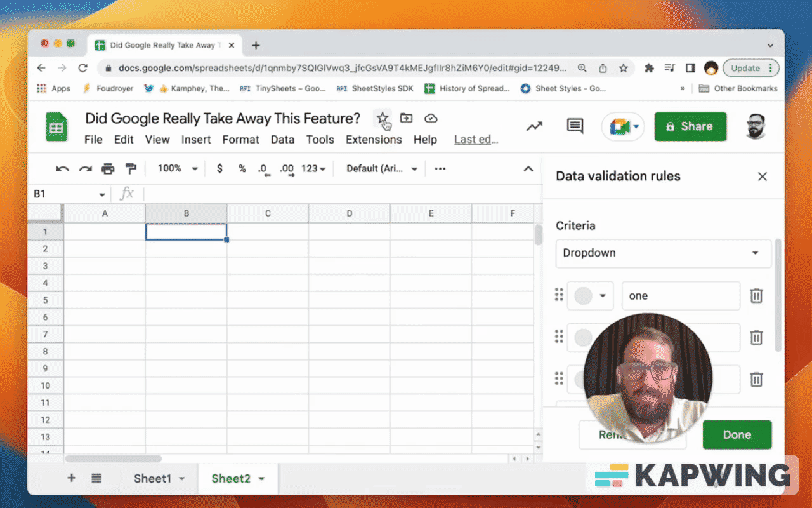Click the Chrome Update button
The width and height of the screenshot is (812, 508).
point(751,68)
